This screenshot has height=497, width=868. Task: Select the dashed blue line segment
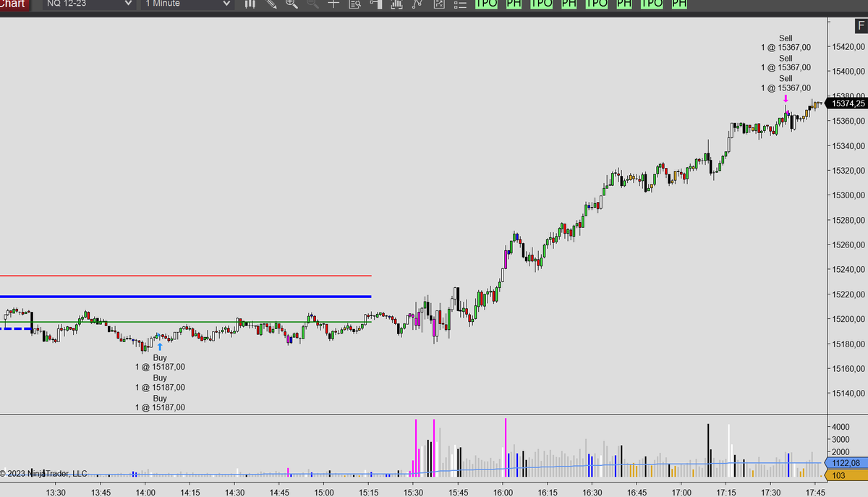(x=16, y=328)
